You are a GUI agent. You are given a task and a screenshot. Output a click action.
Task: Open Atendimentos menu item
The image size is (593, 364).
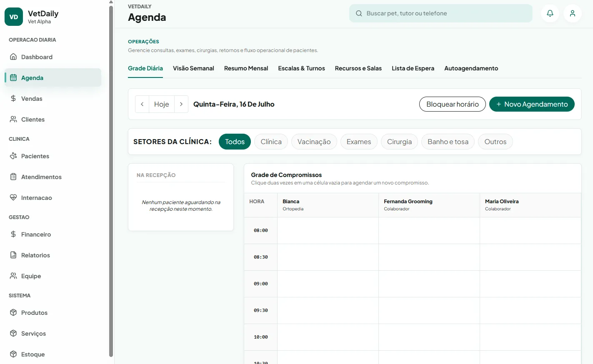[x=53, y=177]
